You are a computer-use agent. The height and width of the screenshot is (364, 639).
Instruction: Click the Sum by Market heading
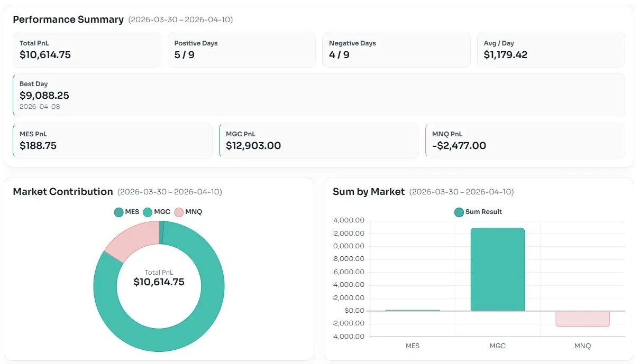pyautogui.click(x=368, y=192)
